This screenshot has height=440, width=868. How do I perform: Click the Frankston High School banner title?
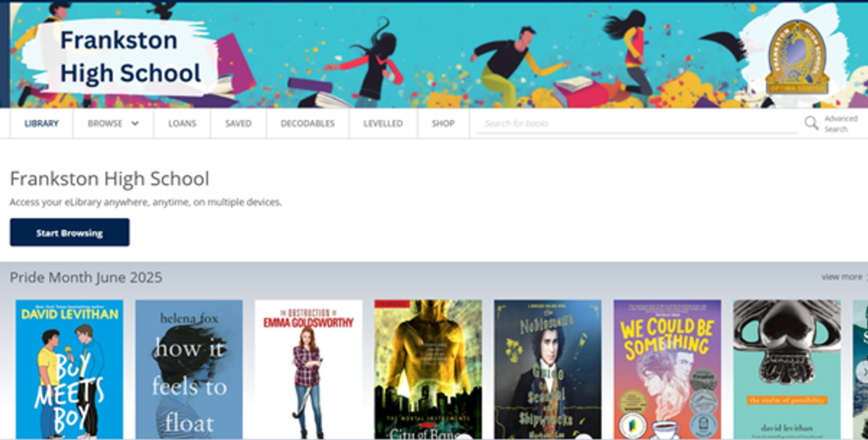click(x=130, y=56)
